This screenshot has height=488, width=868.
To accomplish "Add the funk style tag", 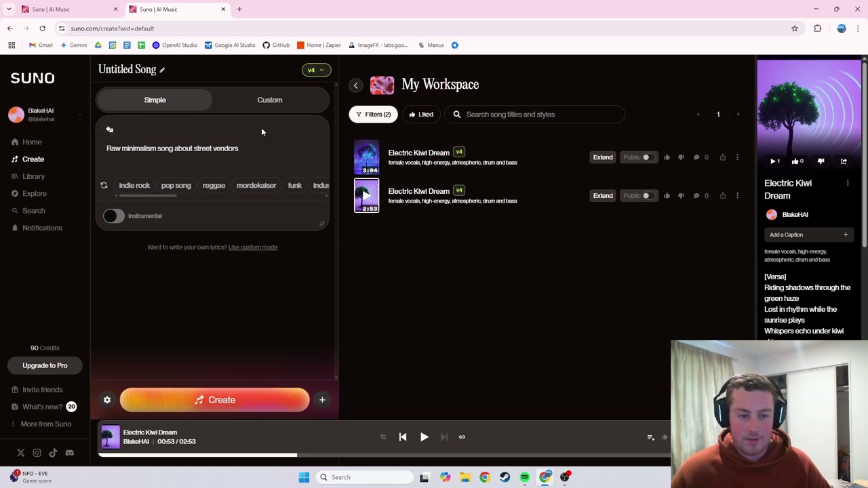I will (294, 185).
